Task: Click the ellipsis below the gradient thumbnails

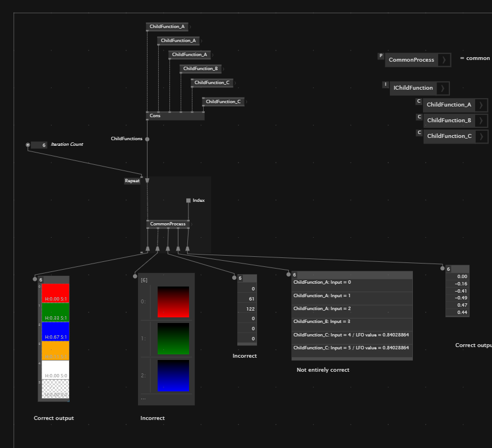Action: pyautogui.click(x=144, y=399)
